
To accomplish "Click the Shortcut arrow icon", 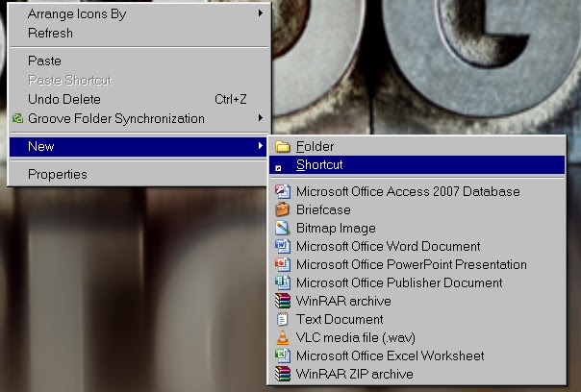I will click(x=278, y=168).
